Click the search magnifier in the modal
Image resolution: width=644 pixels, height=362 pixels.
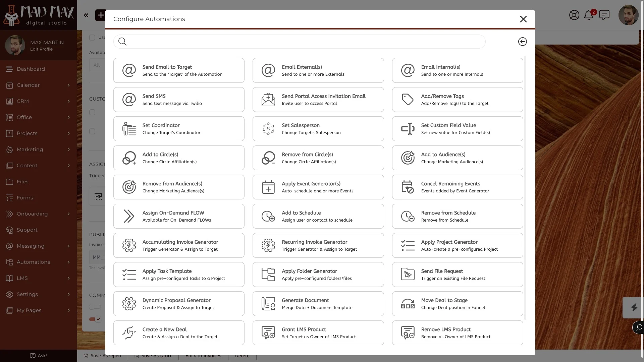click(122, 41)
